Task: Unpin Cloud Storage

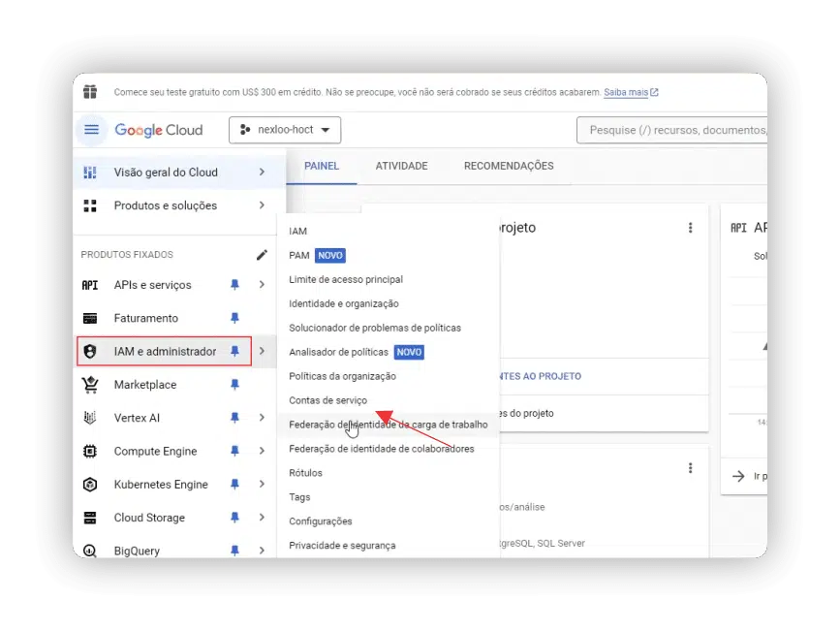Action: pos(234,518)
